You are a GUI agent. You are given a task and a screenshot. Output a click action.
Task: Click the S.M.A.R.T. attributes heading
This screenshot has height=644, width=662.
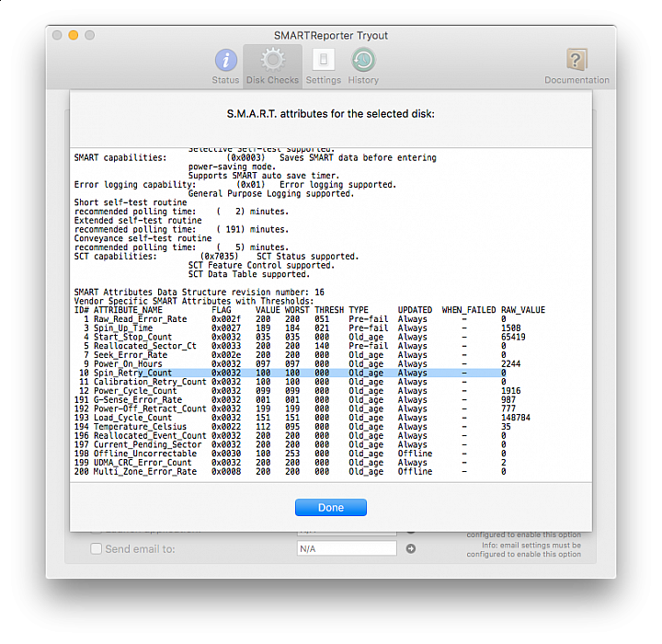point(331,114)
